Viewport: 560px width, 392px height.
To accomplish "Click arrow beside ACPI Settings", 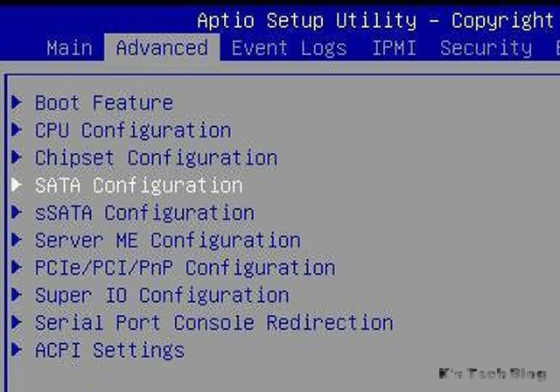I will 17,350.
